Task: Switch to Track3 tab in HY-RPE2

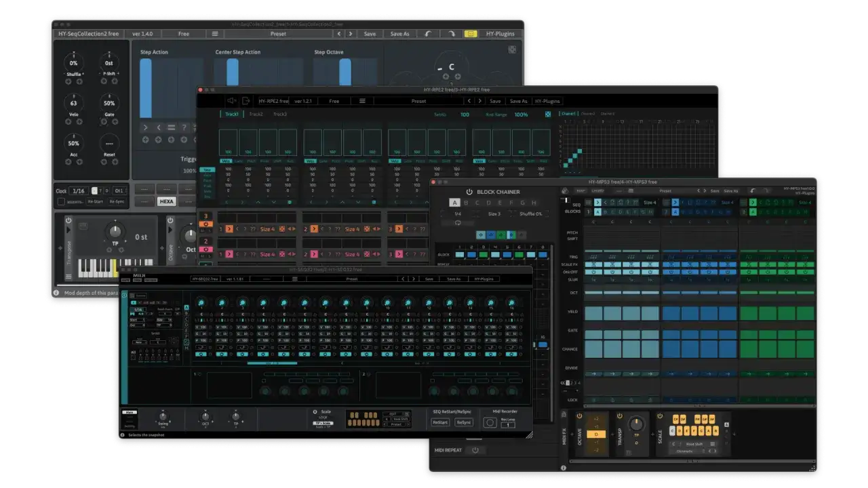Action: point(280,114)
